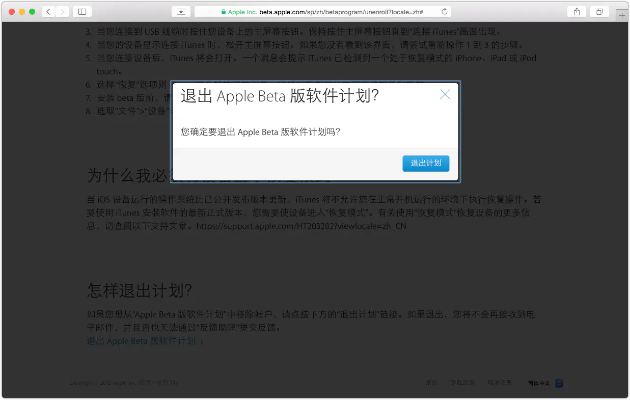Click the dialog title 退出 Apple Beta 版软件计划?
The width and height of the screenshot is (630, 400).
coord(279,96)
